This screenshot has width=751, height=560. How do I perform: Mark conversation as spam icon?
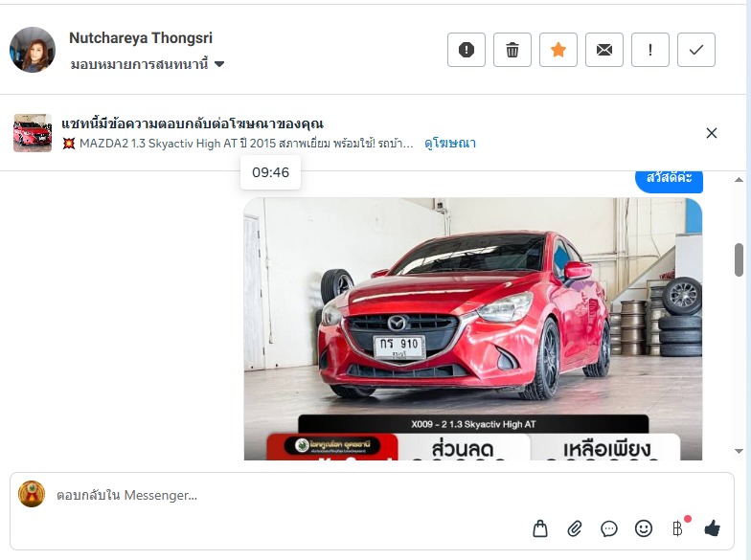click(x=466, y=50)
